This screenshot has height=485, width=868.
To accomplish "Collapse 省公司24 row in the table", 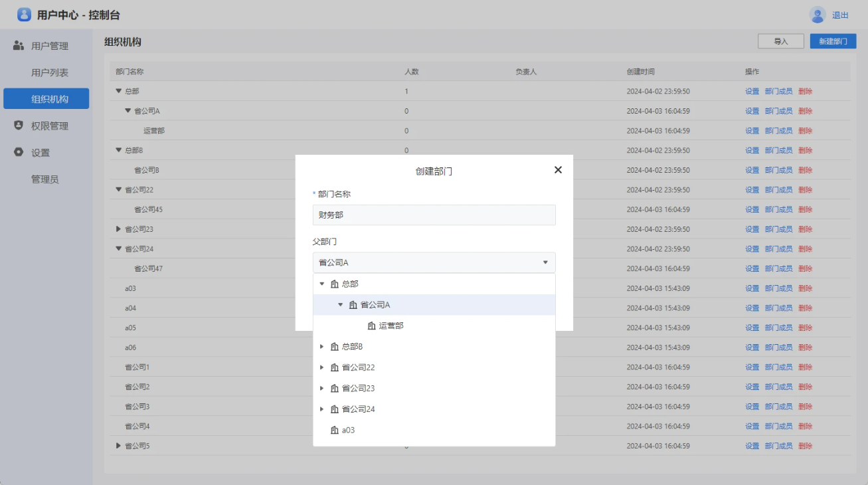I will pos(119,248).
